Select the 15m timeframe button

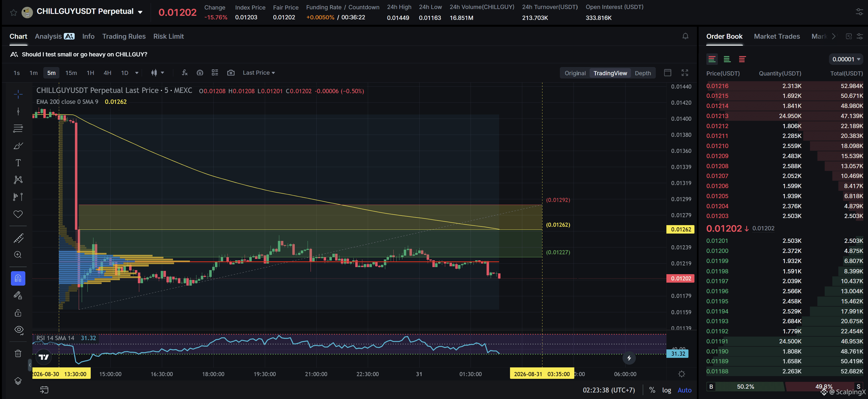(x=71, y=72)
